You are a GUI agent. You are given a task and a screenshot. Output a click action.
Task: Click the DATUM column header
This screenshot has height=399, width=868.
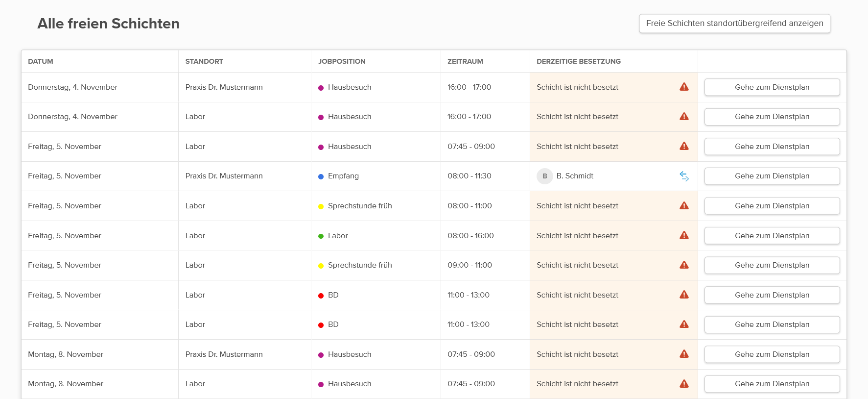(x=41, y=61)
